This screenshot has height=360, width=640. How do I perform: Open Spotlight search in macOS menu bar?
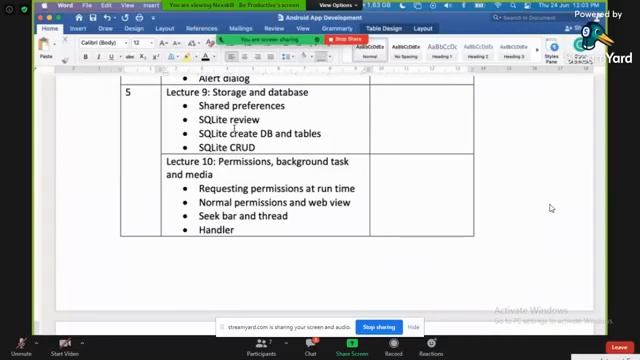coord(513,5)
